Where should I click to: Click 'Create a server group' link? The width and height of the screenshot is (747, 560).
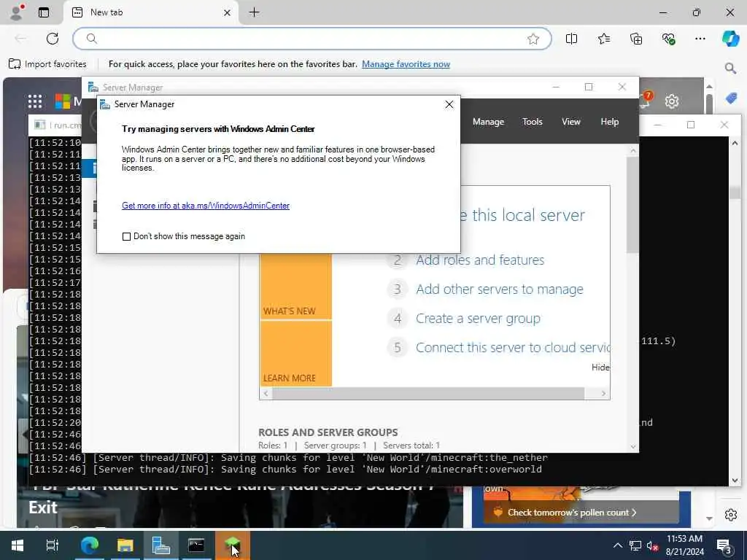coord(478,319)
